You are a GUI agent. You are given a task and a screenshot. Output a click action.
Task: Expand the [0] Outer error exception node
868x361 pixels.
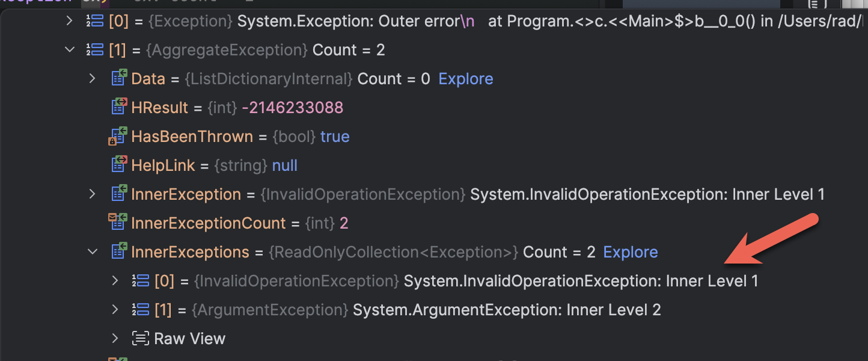click(70, 21)
